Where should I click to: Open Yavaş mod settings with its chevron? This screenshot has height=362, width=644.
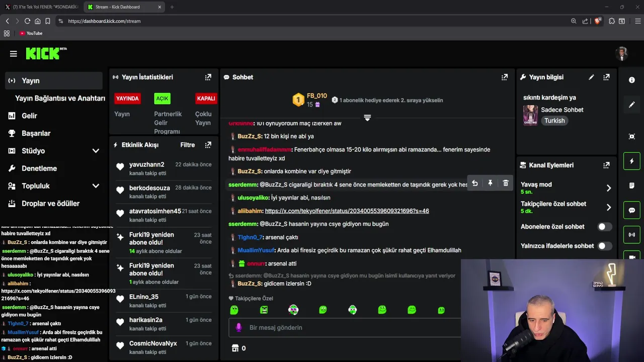click(x=608, y=188)
